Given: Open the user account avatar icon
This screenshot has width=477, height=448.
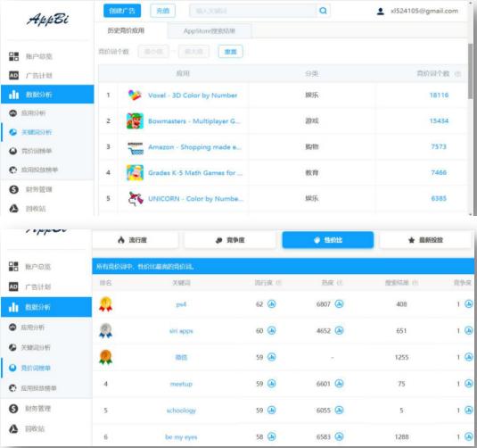Looking at the screenshot, I should point(380,12).
